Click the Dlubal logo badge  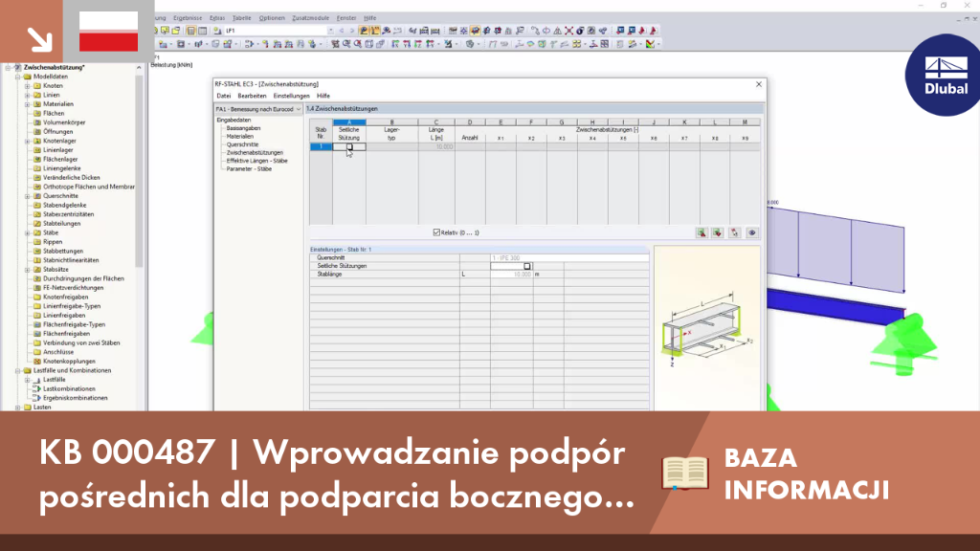coord(944,75)
